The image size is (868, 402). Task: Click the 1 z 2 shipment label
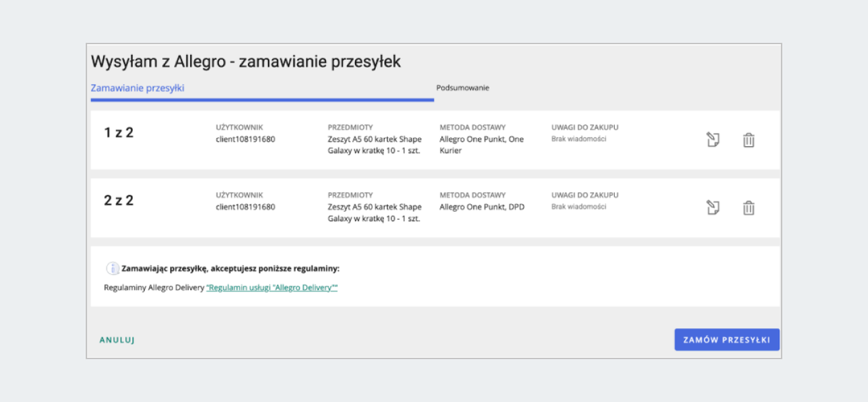click(119, 133)
